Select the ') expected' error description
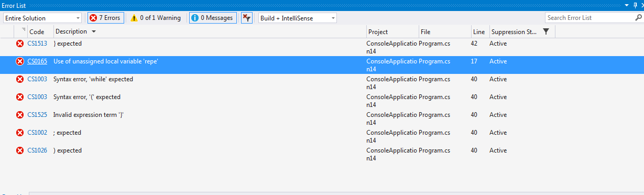Image resolution: width=644 pixels, height=195 pixels. tap(68, 150)
